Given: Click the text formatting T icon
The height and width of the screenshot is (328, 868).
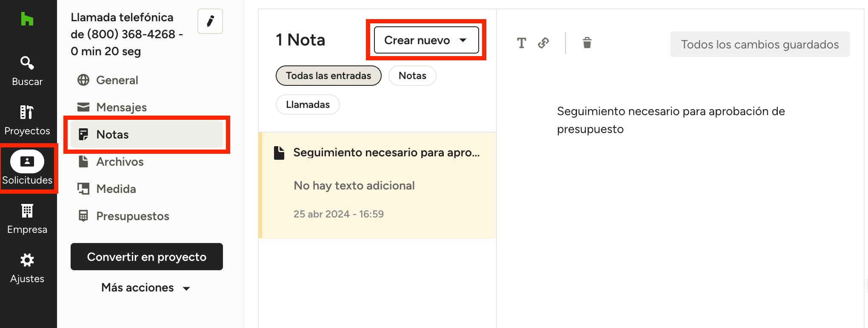Looking at the screenshot, I should pos(521,43).
